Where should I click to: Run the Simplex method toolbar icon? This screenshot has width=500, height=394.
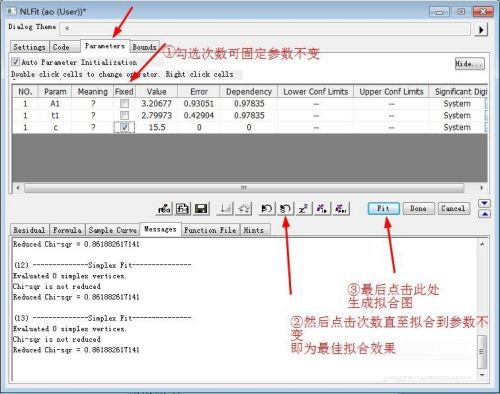click(285, 209)
